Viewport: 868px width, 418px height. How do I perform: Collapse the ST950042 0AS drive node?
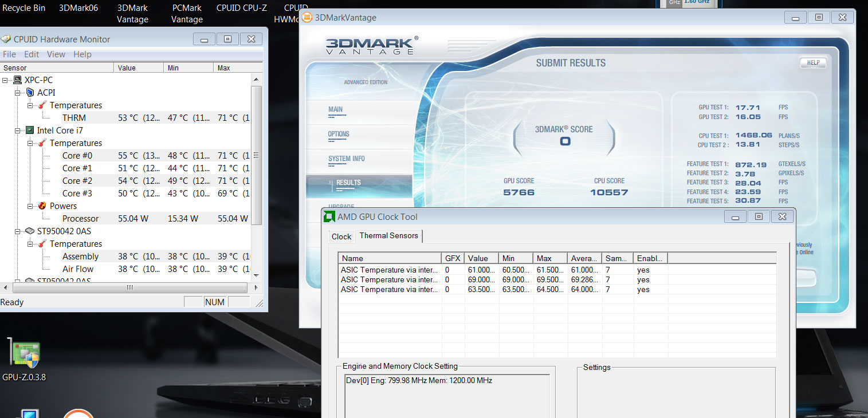[x=18, y=231]
